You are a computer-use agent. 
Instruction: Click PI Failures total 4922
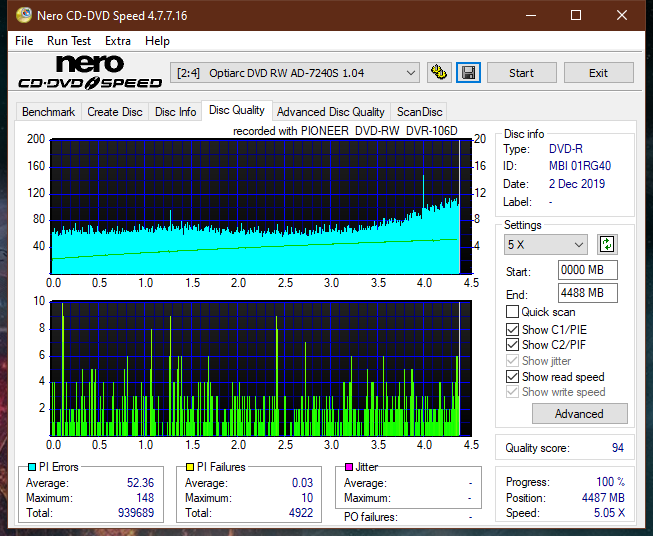(301, 513)
